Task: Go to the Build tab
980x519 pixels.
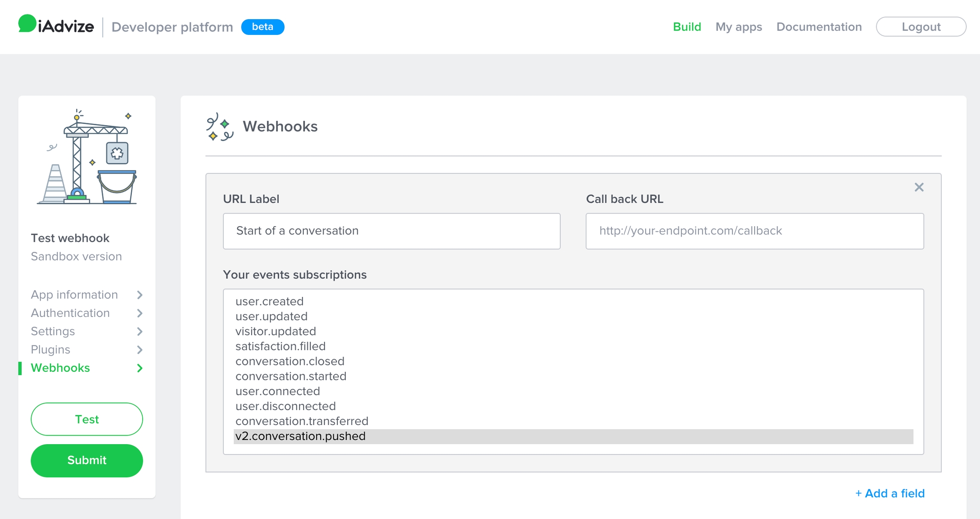Action: [687, 27]
